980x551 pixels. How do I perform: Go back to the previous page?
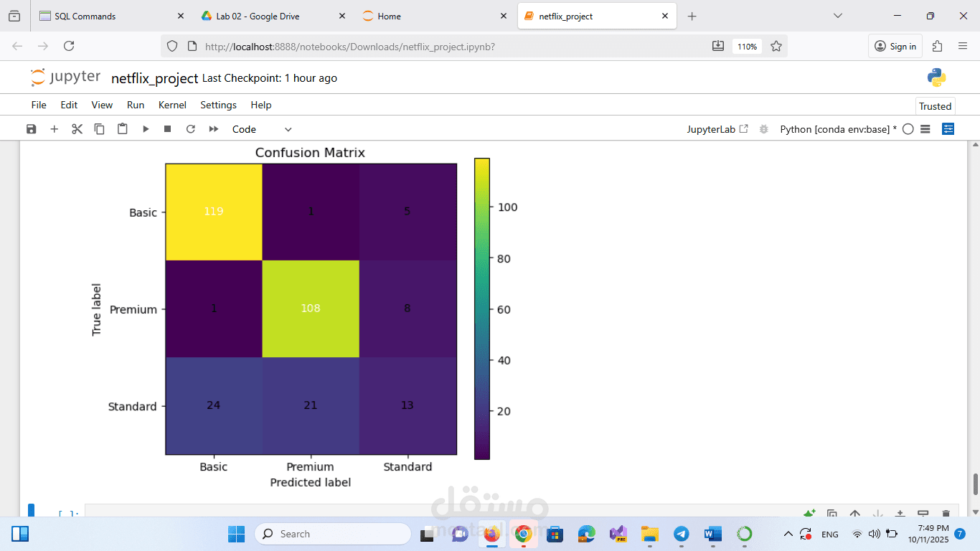click(17, 46)
